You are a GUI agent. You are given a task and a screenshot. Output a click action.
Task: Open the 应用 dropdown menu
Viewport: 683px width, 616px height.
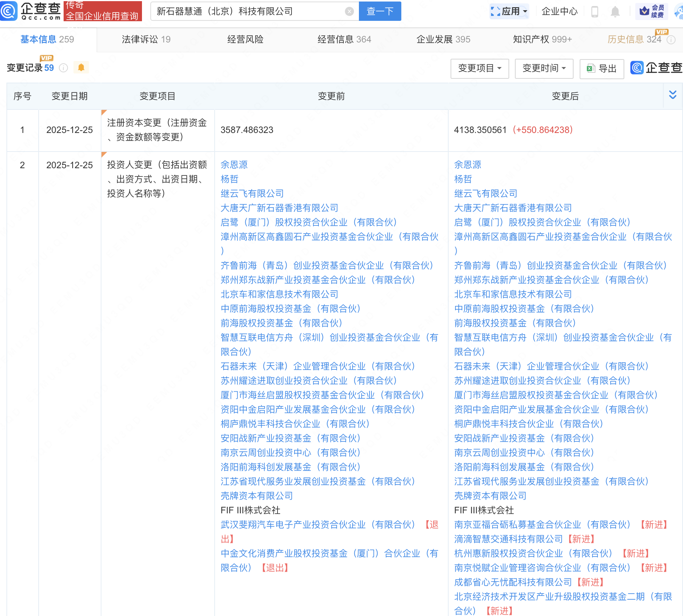[509, 11]
